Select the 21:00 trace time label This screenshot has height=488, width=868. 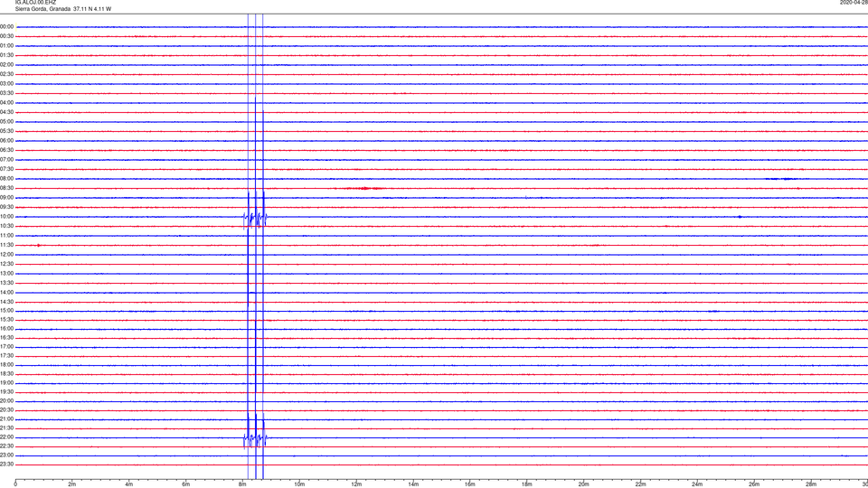6,419
